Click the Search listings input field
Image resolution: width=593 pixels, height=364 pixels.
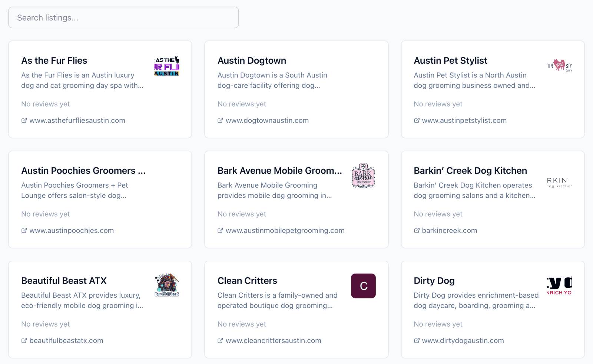tap(123, 17)
